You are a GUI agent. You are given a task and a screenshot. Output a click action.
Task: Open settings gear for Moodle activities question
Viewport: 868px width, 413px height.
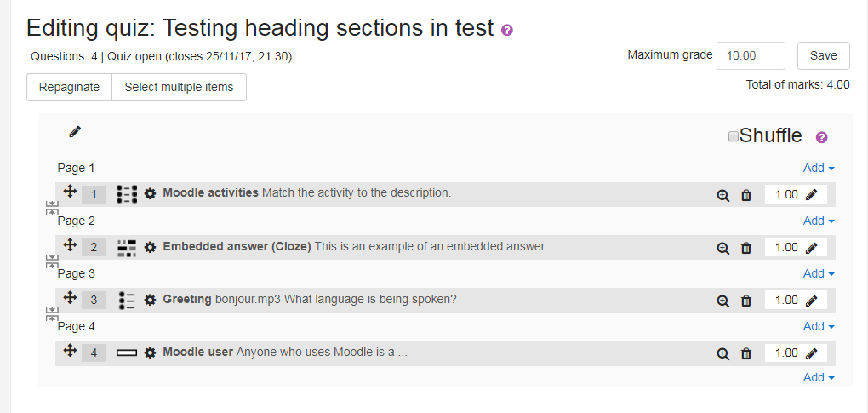pyautogui.click(x=150, y=194)
